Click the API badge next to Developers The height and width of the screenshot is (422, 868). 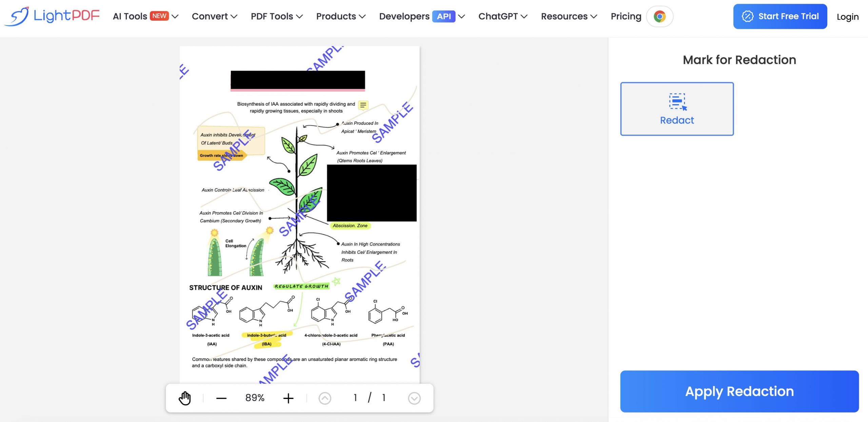click(443, 16)
